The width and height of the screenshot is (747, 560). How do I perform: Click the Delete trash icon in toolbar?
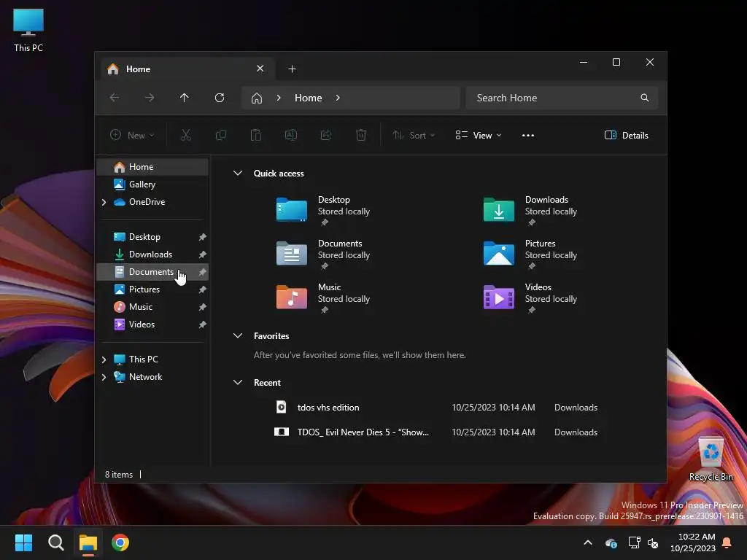pos(361,135)
